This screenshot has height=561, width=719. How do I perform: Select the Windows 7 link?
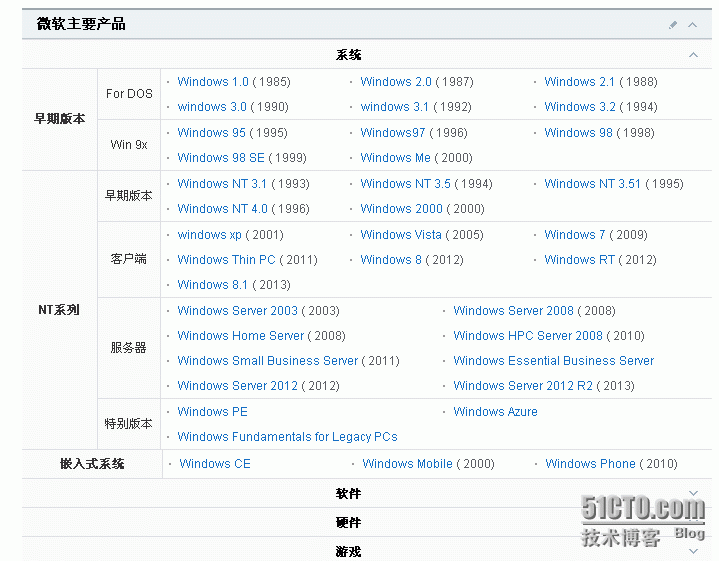tap(575, 235)
